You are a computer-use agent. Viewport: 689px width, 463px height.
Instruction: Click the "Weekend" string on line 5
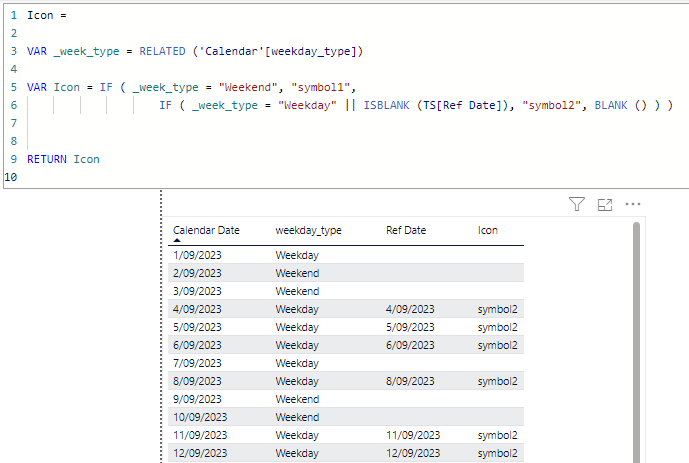coord(248,87)
